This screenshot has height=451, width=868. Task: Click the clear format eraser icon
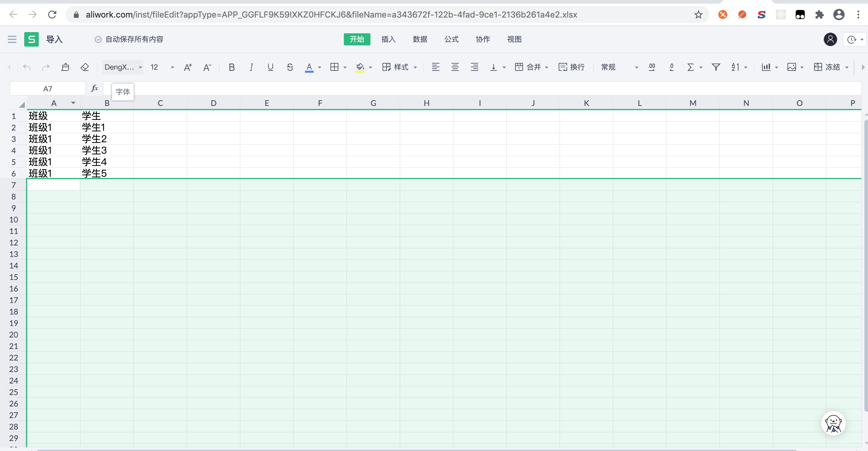pos(84,67)
